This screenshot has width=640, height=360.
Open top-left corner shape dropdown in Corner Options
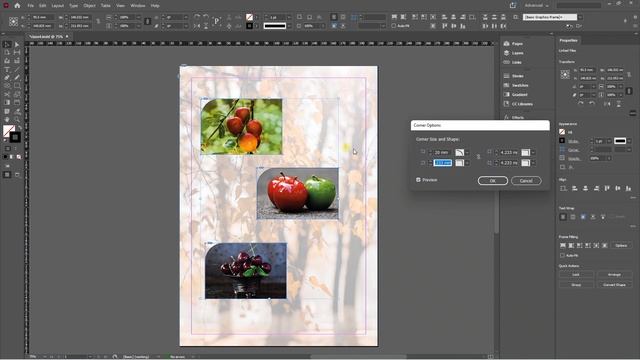point(467,153)
